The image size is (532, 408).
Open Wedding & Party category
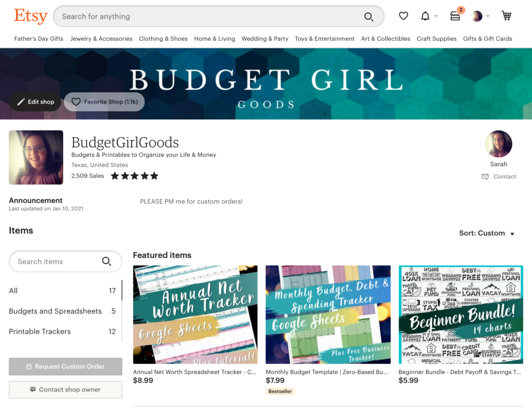(265, 39)
